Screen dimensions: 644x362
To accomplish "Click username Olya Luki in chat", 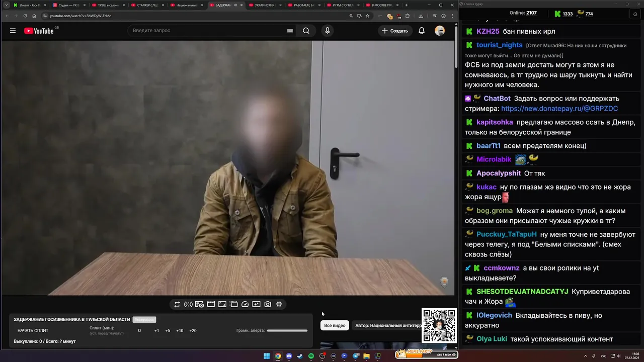I will pyautogui.click(x=492, y=339).
